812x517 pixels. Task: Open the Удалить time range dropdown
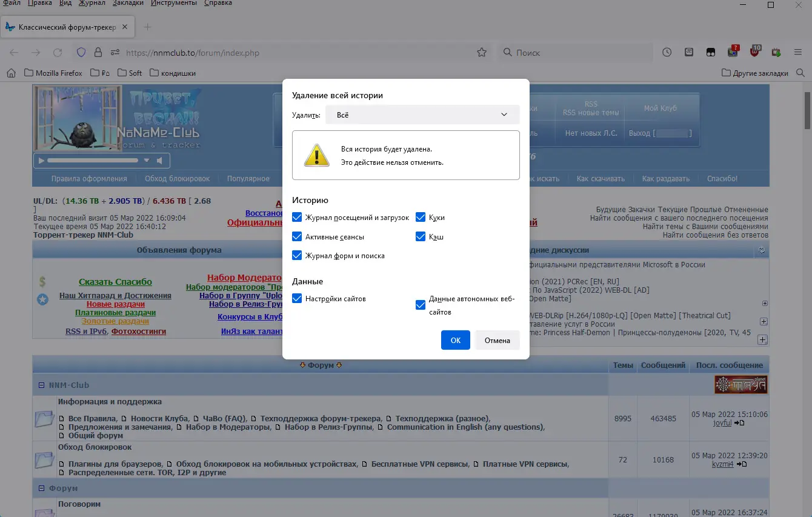[422, 115]
